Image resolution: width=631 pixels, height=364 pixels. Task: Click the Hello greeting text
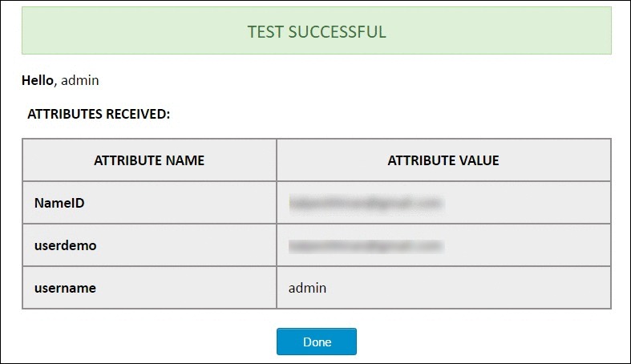[38, 80]
